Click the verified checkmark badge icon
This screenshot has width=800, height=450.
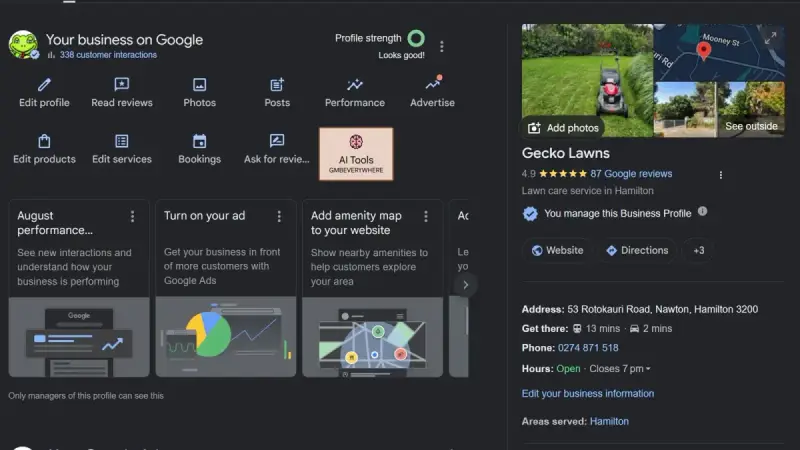coord(530,214)
